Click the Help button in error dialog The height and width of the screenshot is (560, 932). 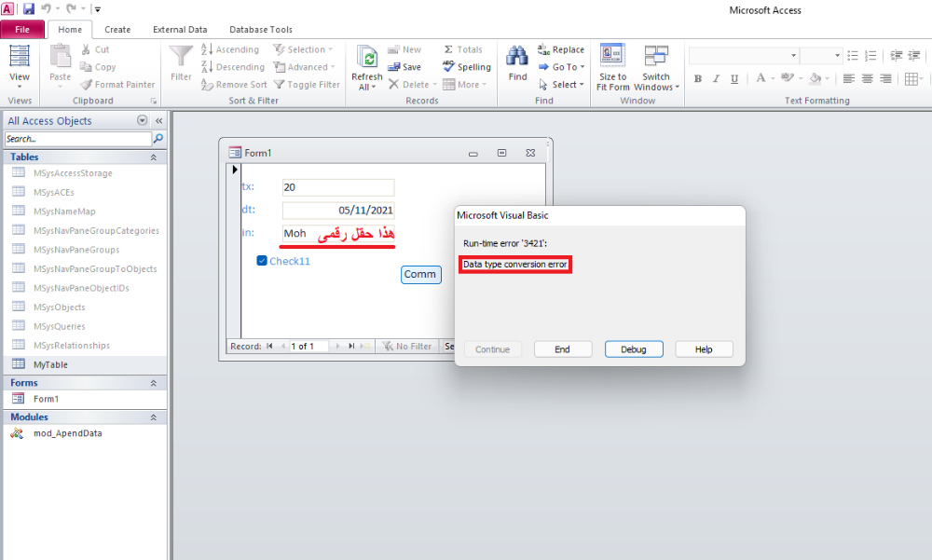click(704, 349)
